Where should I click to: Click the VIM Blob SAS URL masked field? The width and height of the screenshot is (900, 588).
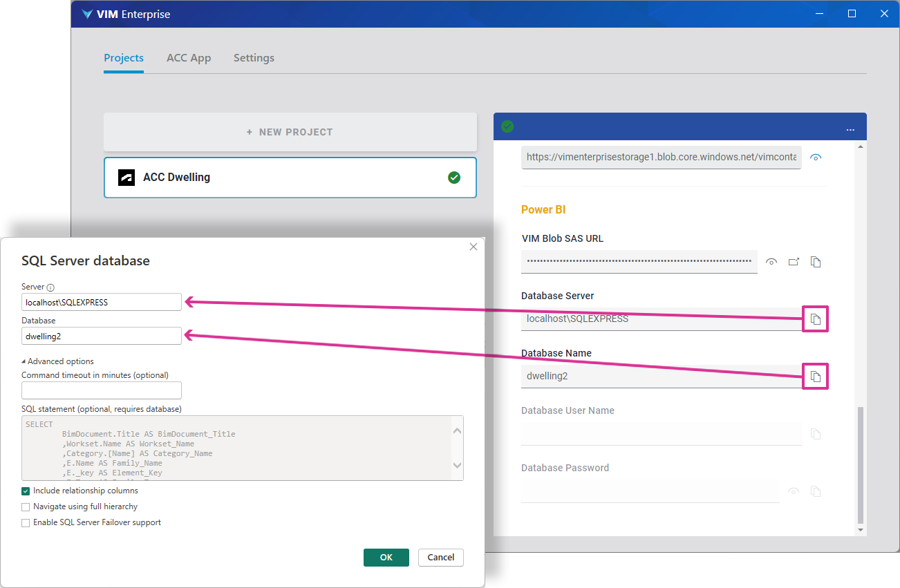point(639,262)
